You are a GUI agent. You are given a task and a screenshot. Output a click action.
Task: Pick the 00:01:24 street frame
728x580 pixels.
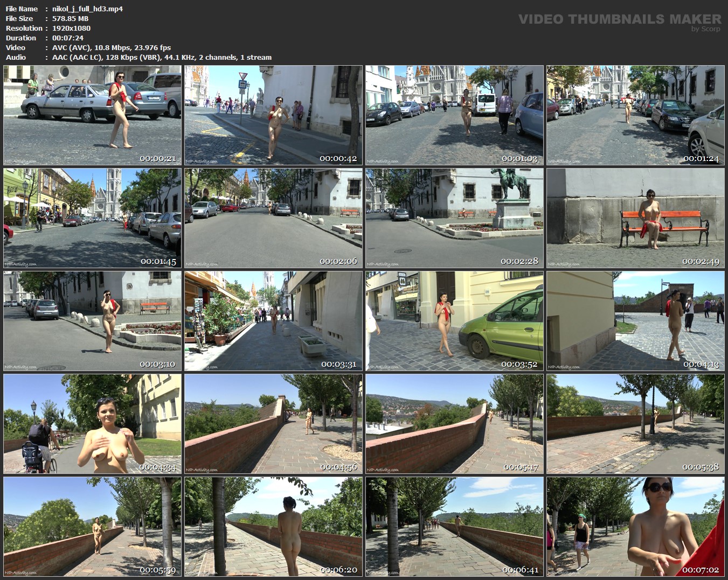pos(635,115)
